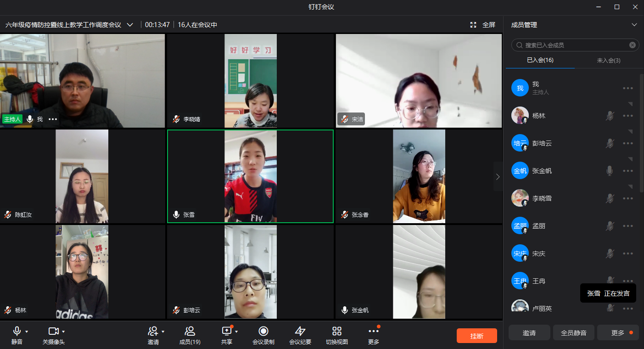644x349 pixels.
Task: Open 会议纪要 meeting minutes
Action: 300,332
